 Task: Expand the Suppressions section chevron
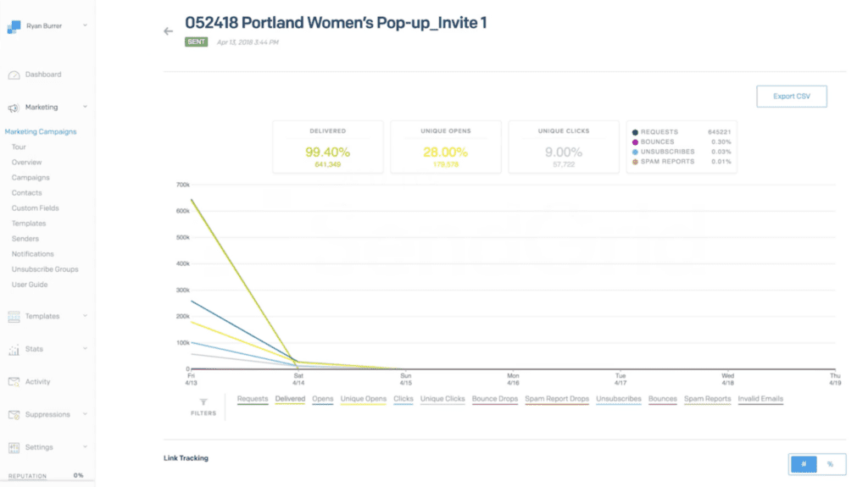[86, 414]
